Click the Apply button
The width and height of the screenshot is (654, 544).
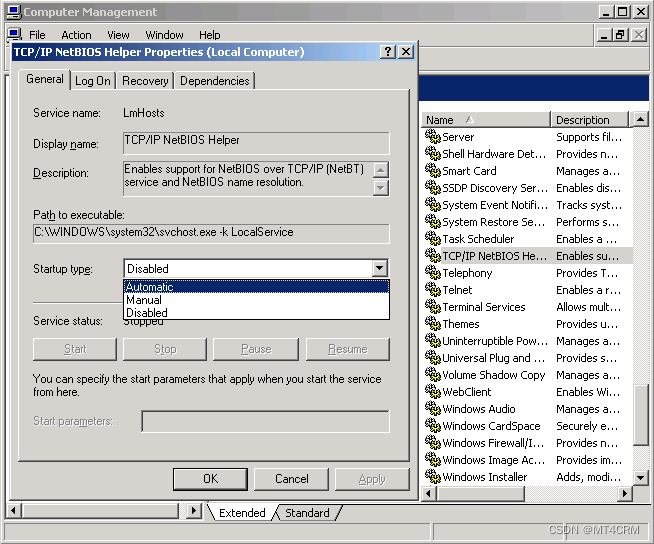point(372,479)
